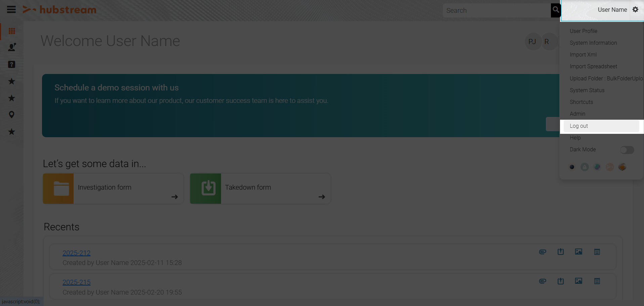The image size is (644, 306).
Task: Pick the burger theme swatch
Action: [622, 167]
